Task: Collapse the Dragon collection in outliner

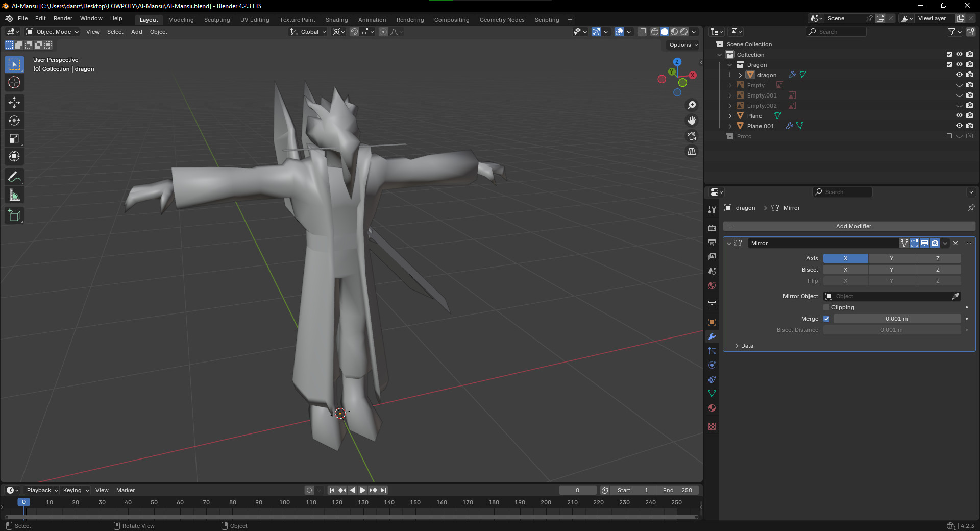Action: pos(730,65)
